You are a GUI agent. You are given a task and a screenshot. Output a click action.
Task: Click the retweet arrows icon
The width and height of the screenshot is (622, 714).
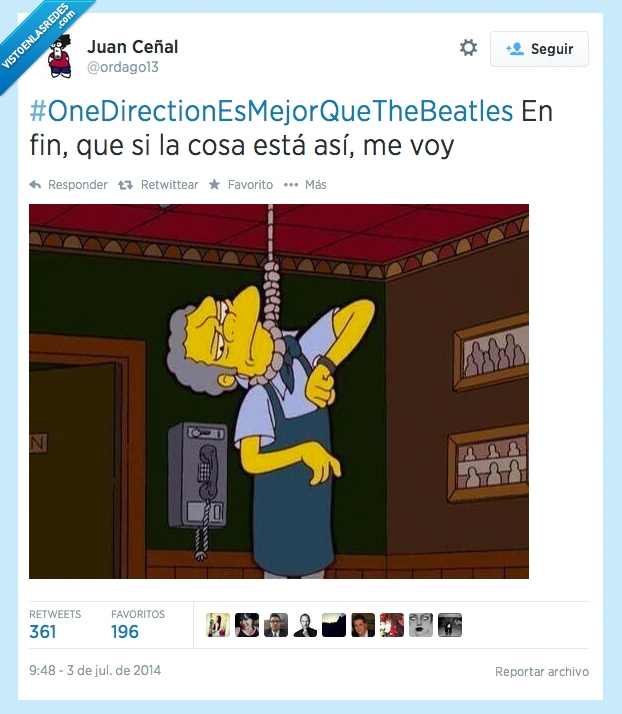coord(125,185)
